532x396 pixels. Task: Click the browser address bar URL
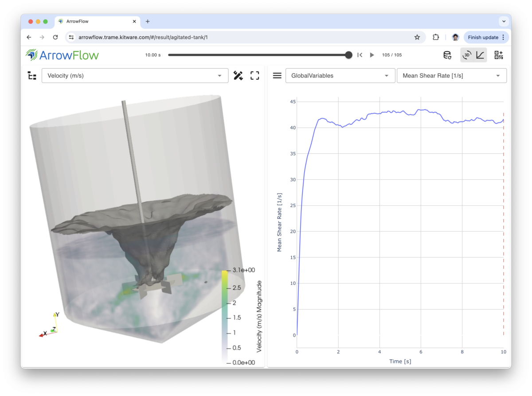pos(143,37)
